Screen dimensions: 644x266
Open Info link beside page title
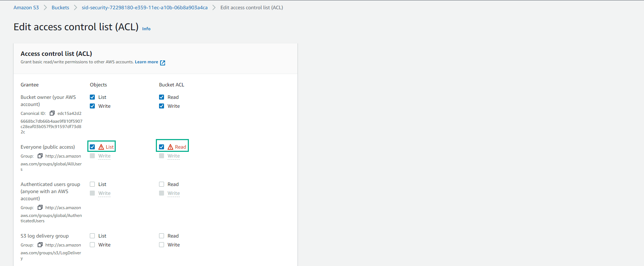tap(146, 29)
